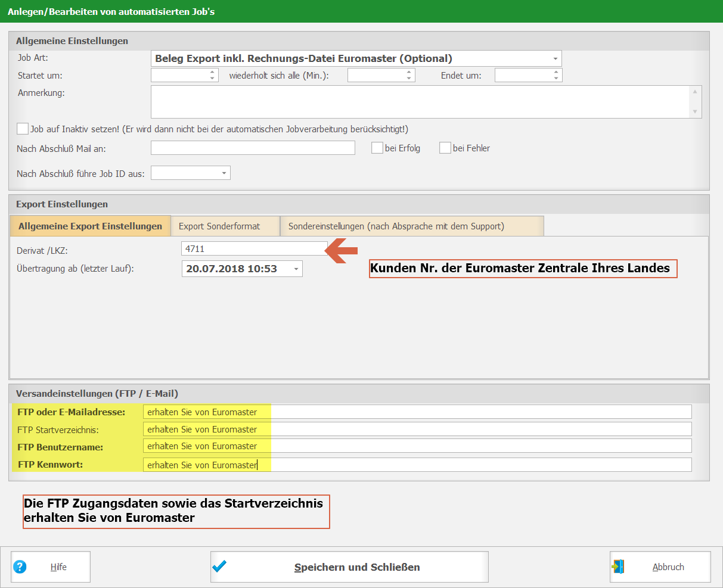
Task: Decrease 'wiederholt sich alle (Min.)' value
Action: tap(409, 78)
